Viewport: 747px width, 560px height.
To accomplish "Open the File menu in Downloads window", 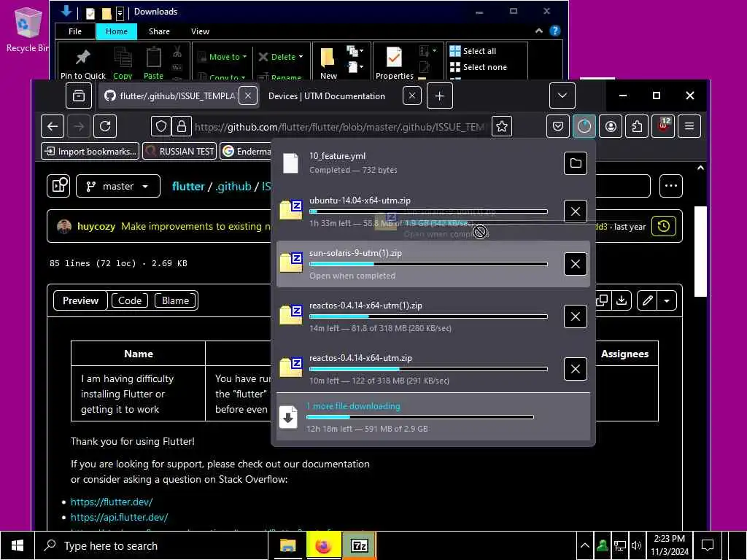I will coord(75,31).
